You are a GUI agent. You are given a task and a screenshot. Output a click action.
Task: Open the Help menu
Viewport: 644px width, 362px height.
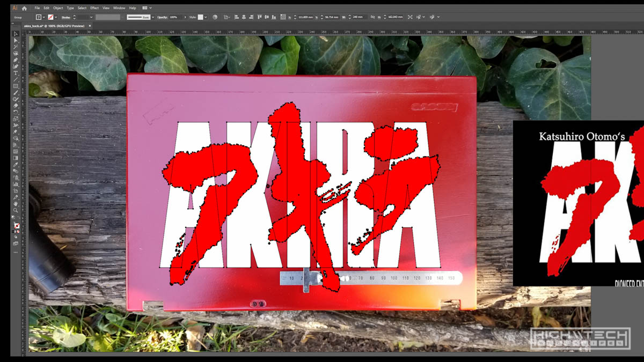(x=133, y=8)
